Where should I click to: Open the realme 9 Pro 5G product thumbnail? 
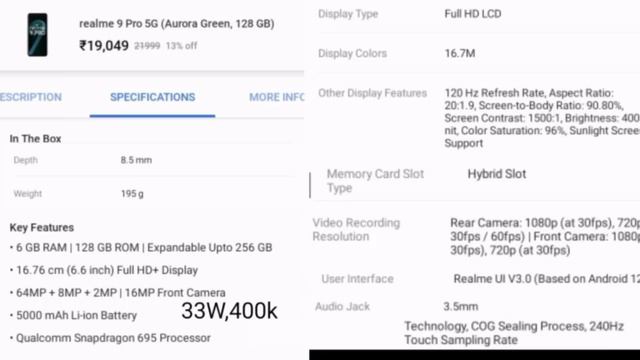(x=37, y=35)
